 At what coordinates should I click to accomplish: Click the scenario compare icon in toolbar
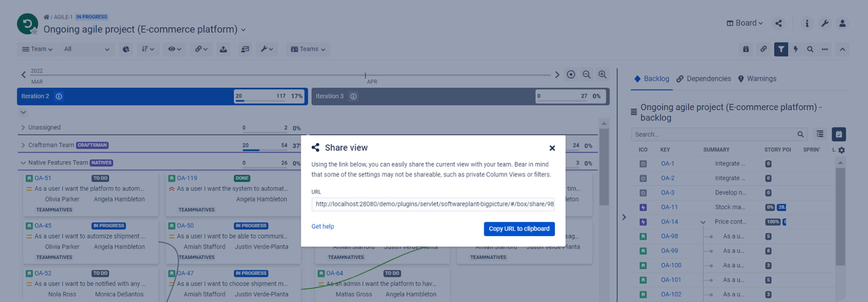point(245,49)
